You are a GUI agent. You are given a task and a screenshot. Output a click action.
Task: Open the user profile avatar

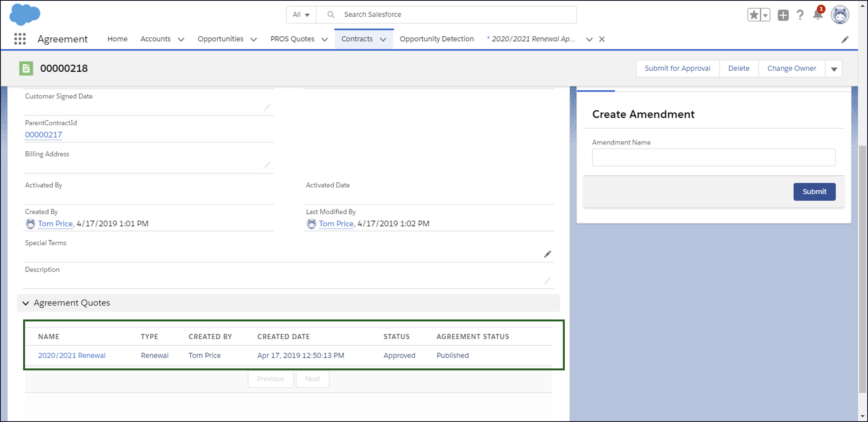(839, 15)
